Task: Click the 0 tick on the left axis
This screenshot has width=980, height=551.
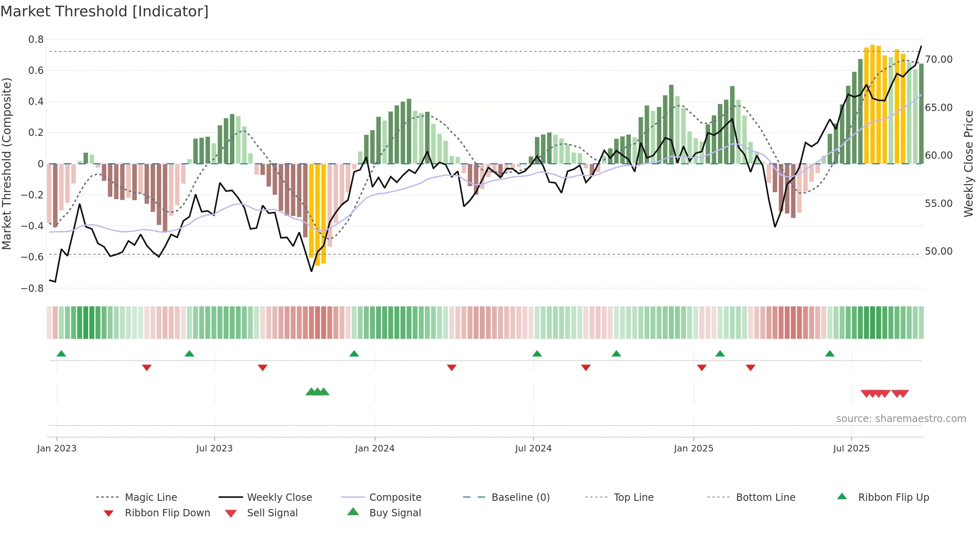Action: coord(40,164)
